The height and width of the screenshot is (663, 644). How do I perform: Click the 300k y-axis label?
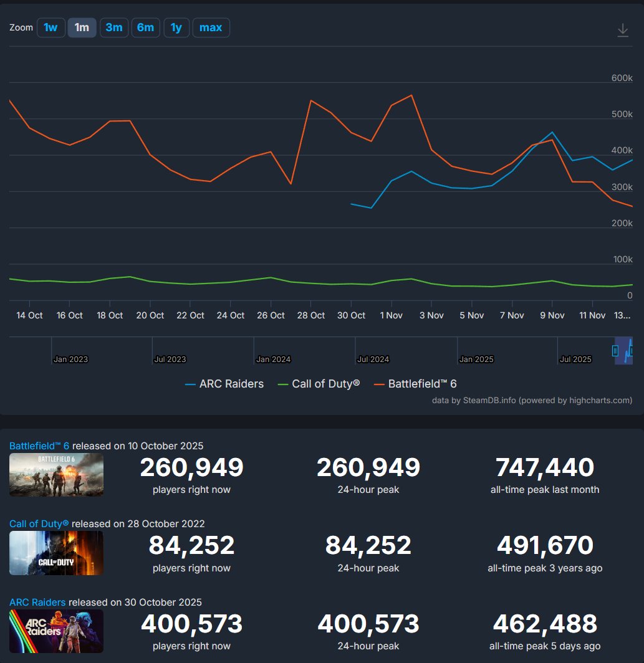[x=622, y=187]
